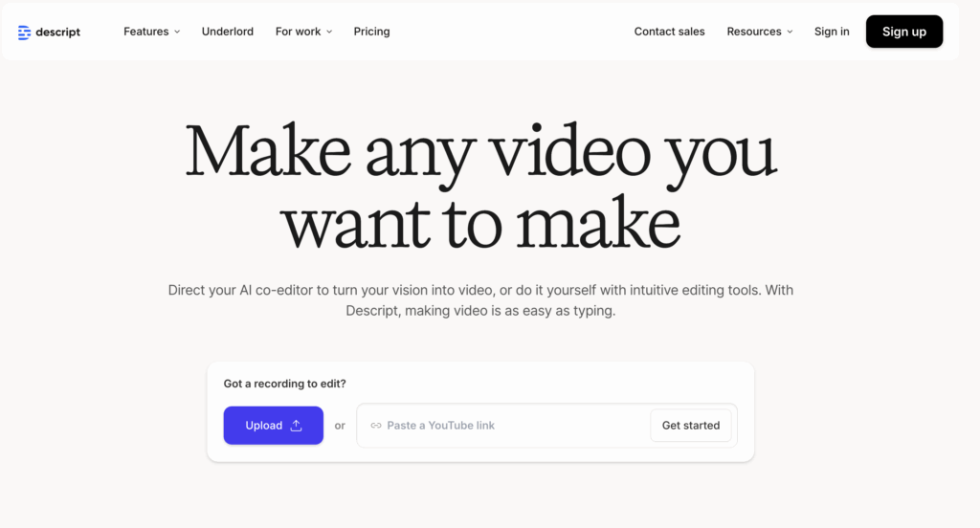Click the Sign in link

click(832, 32)
